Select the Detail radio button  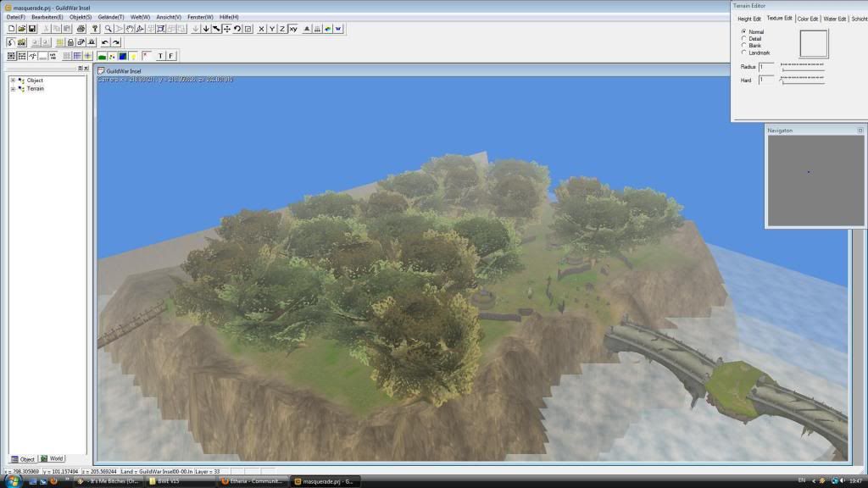744,39
